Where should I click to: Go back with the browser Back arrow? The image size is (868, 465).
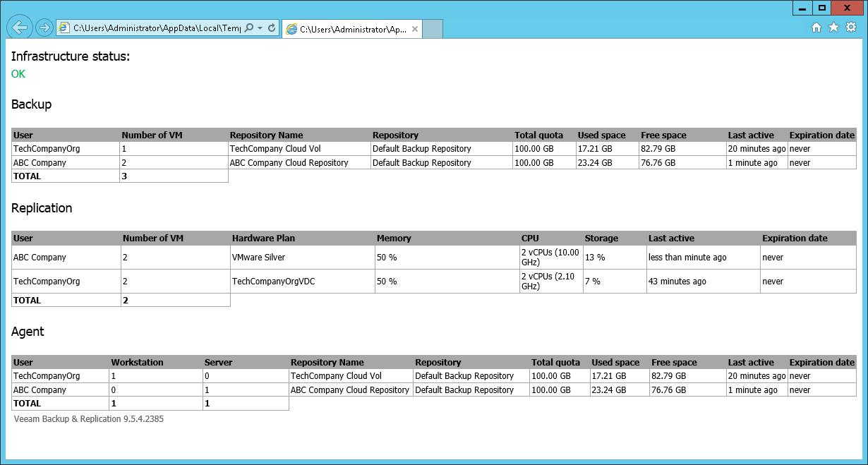[20, 28]
